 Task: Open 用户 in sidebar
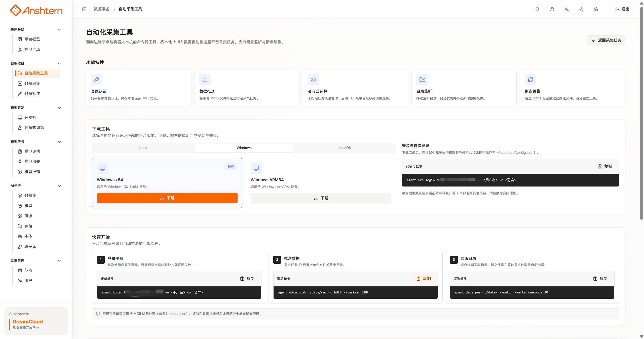tap(37, 281)
